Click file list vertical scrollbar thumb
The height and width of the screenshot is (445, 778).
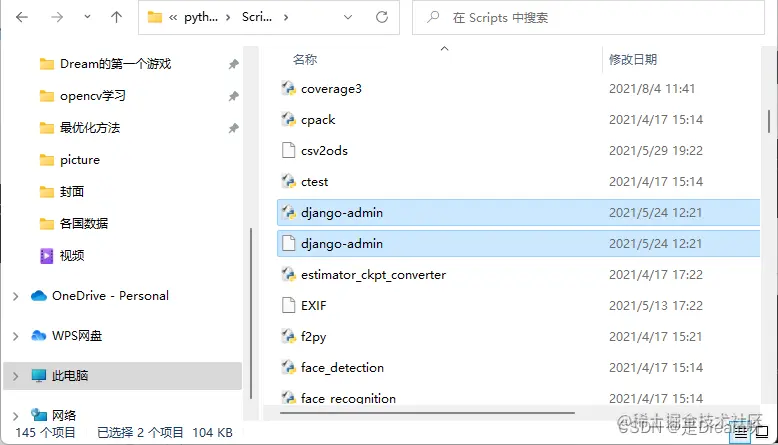pos(769,121)
